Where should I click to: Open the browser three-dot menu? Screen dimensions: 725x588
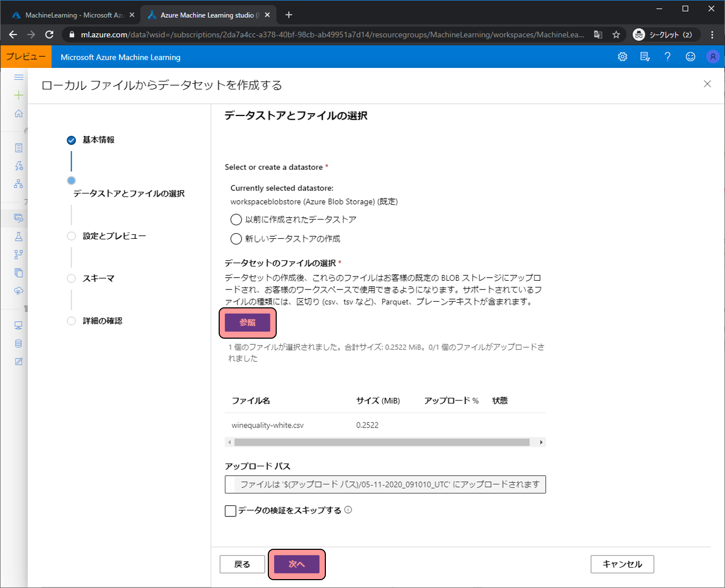[712, 34]
